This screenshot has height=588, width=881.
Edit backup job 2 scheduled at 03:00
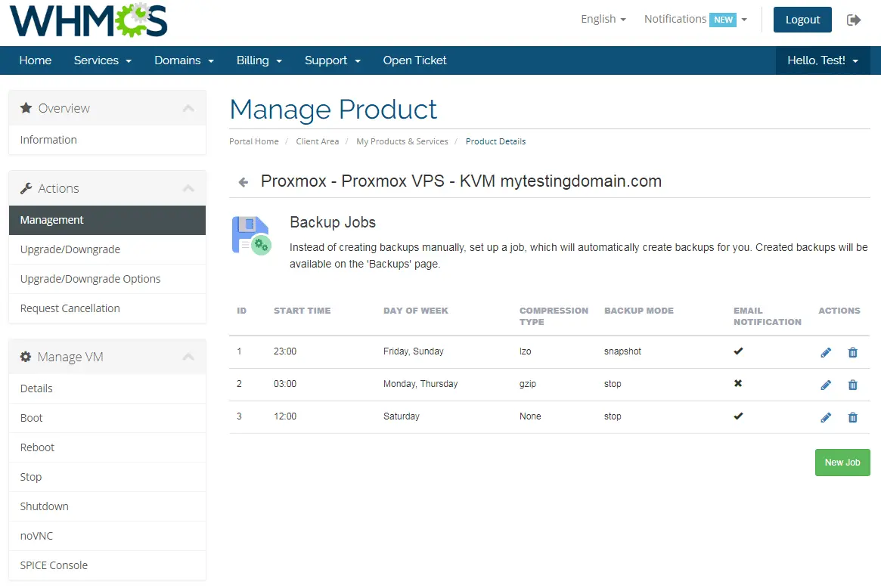(825, 385)
